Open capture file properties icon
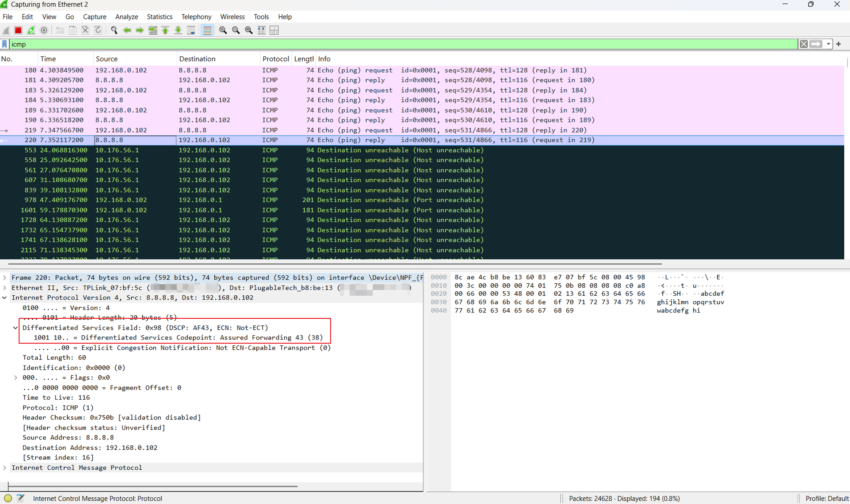The width and height of the screenshot is (850, 504). pos(20,498)
